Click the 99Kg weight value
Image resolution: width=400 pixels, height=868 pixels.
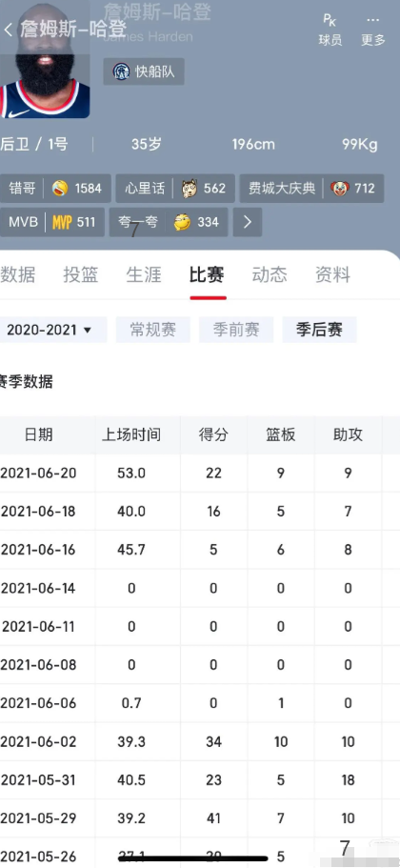point(360,145)
